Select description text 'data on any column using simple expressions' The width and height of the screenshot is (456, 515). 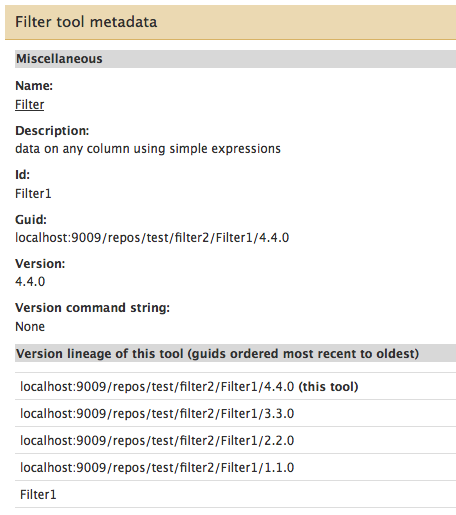[x=148, y=149]
